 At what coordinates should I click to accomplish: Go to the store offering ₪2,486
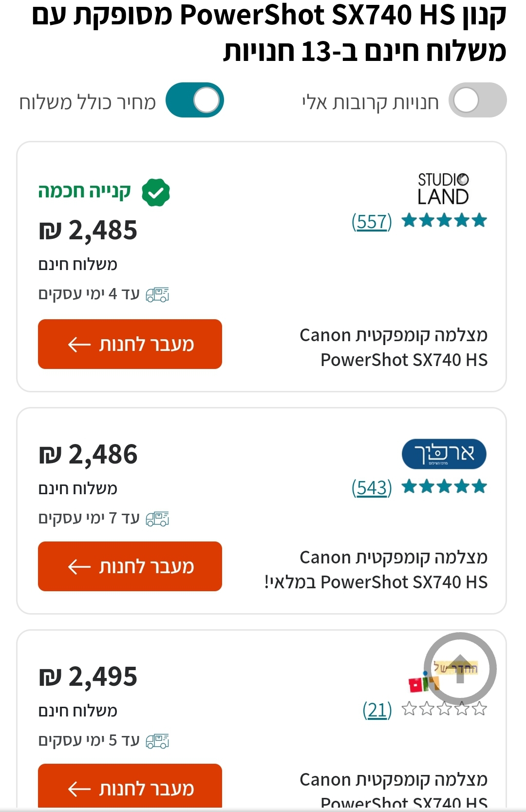coord(130,566)
